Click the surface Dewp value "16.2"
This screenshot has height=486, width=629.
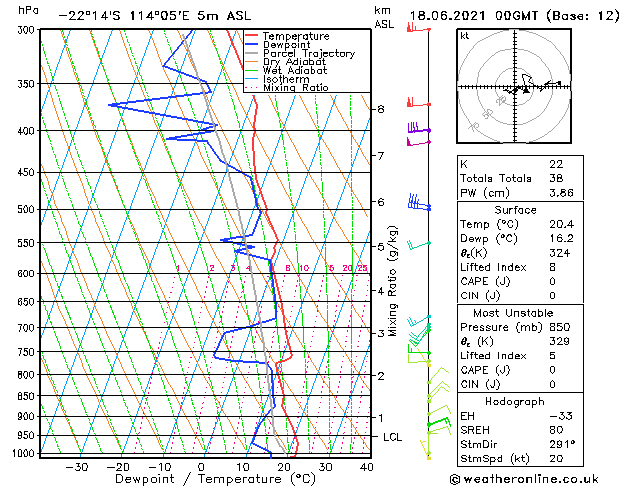coord(561,239)
